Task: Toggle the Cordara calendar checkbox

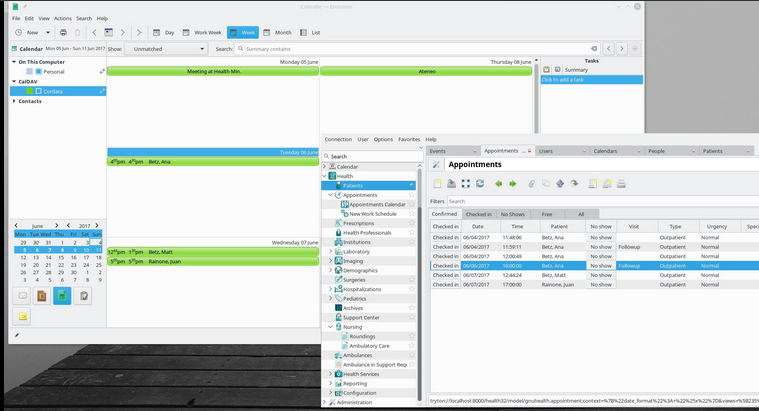Action: tap(38, 91)
